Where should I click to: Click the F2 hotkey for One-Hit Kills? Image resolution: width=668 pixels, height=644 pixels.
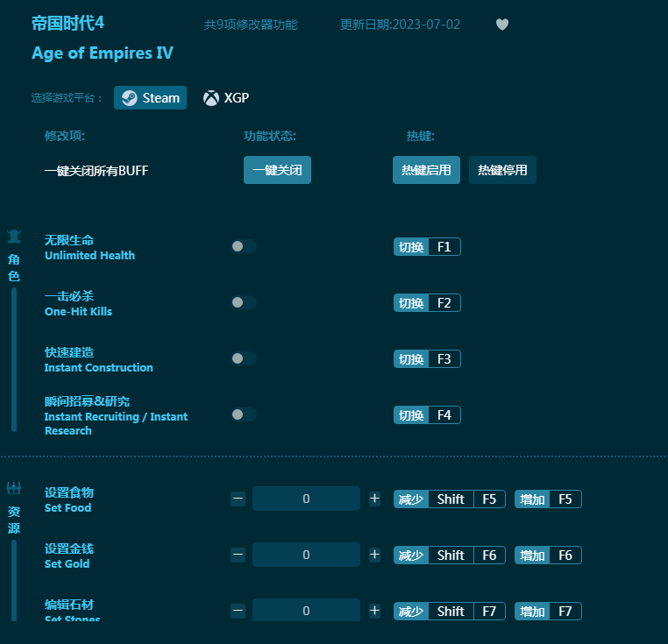point(427,303)
